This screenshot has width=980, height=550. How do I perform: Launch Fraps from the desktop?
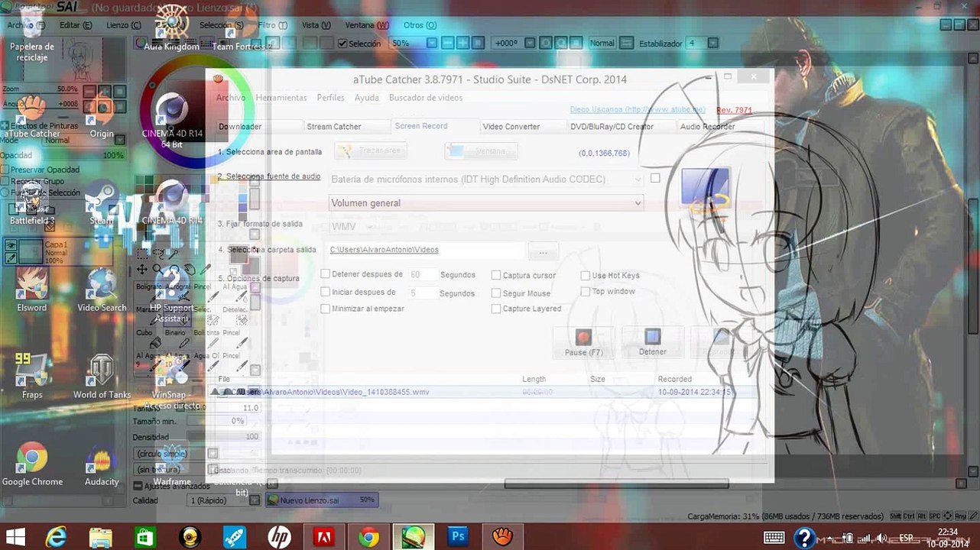[x=32, y=377]
